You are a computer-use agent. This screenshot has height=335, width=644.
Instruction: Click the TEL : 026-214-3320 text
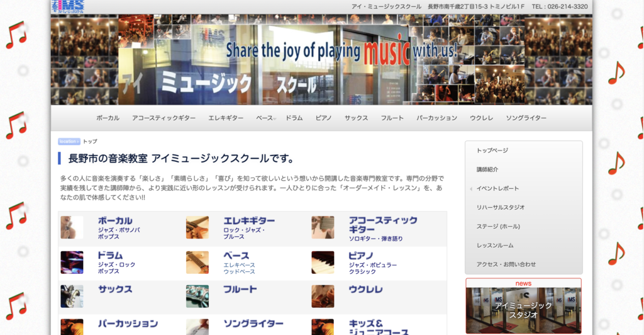click(559, 6)
